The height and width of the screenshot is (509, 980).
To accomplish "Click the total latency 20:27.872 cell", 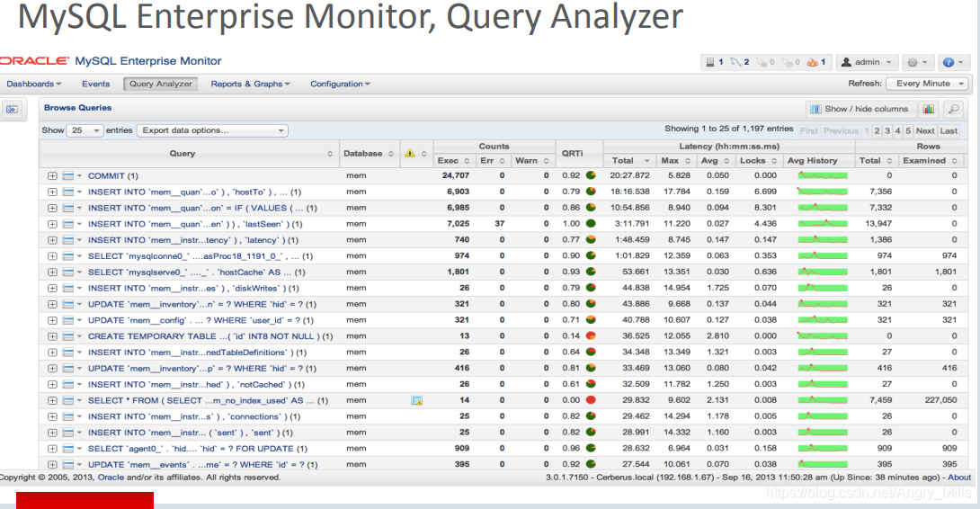I will pyautogui.click(x=630, y=175).
